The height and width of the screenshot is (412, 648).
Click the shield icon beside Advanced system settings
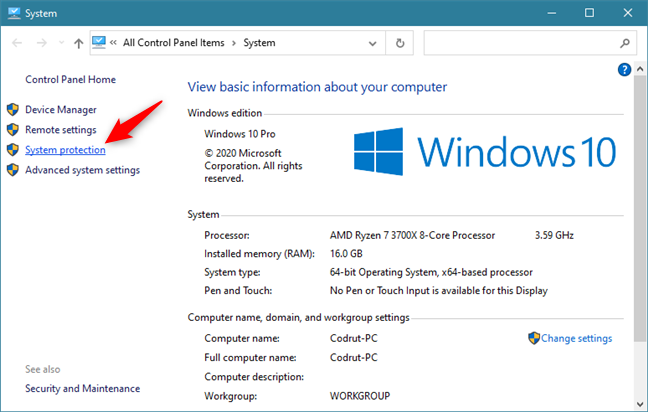(12, 170)
